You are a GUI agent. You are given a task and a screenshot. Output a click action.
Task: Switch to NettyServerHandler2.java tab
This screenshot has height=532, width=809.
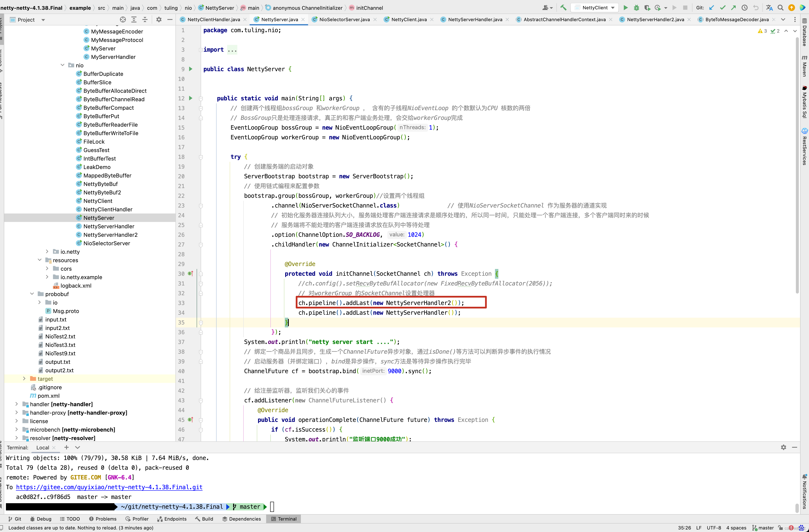(655, 20)
